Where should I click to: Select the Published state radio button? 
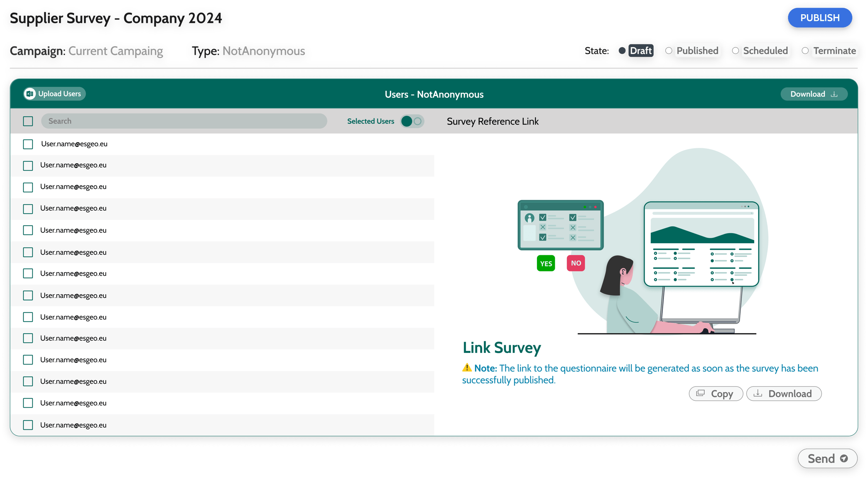click(x=669, y=51)
